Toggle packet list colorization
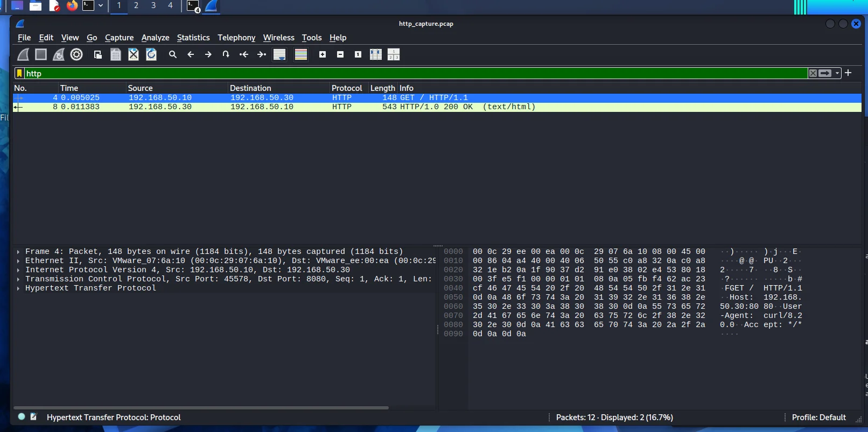Viewport: 868px width, 432px height. pyautogui.click(x=301, y=54)
